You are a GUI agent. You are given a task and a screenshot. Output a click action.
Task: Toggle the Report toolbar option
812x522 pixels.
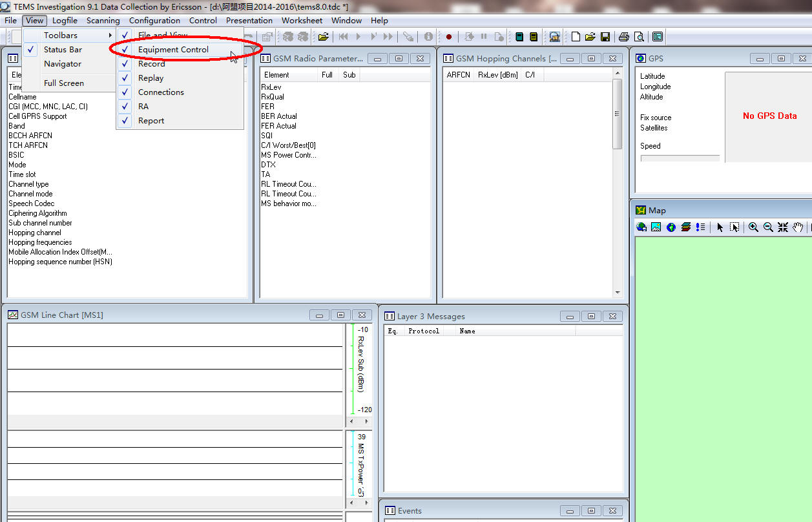pos(180,120)
